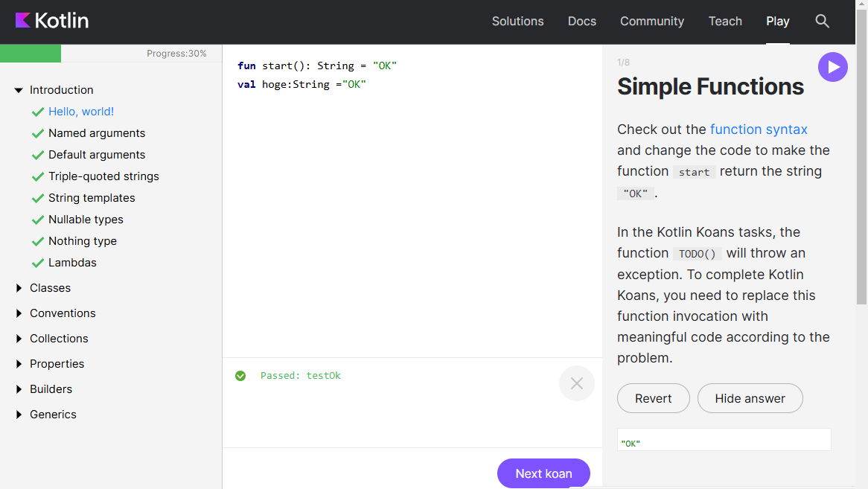The image size is (868, 489).
Task: Open the String templates koan
Action: (x=92, y=198)
